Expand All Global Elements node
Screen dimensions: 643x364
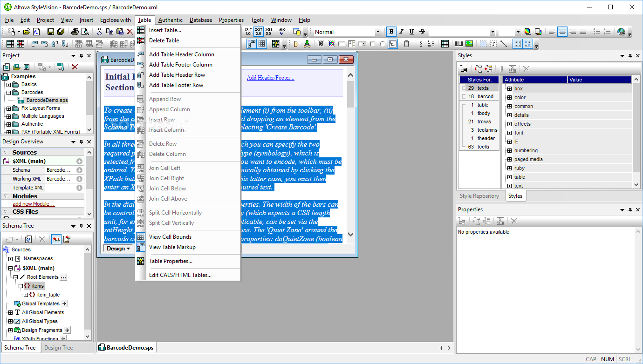pos(11,312)
